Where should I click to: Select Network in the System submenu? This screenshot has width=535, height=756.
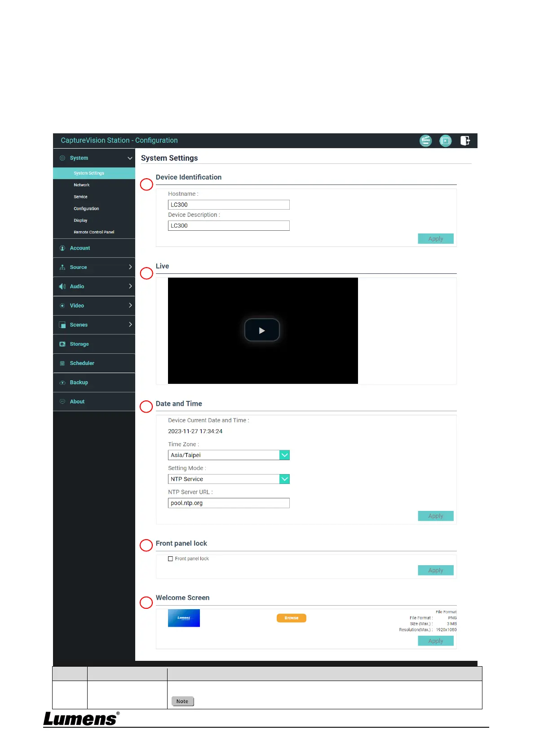(x=82, y=185)
